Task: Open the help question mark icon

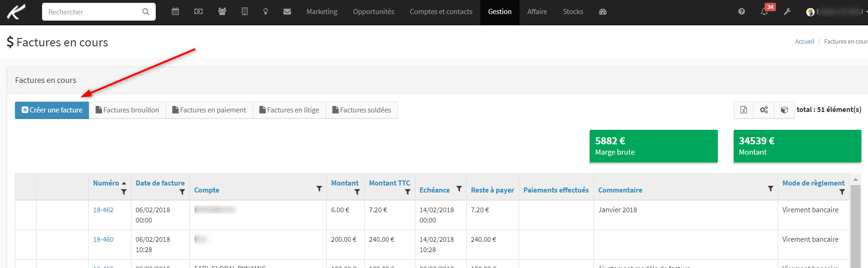Action: [742, 12]
